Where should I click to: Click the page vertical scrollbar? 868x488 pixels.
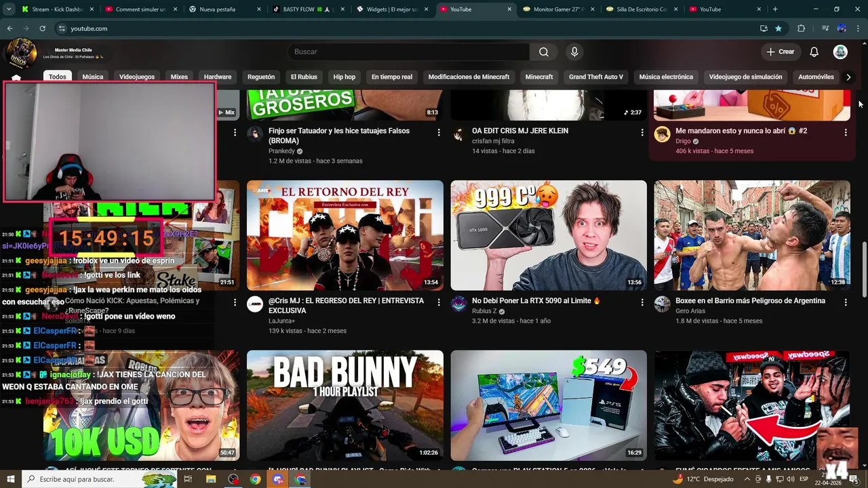coord(863,268)
